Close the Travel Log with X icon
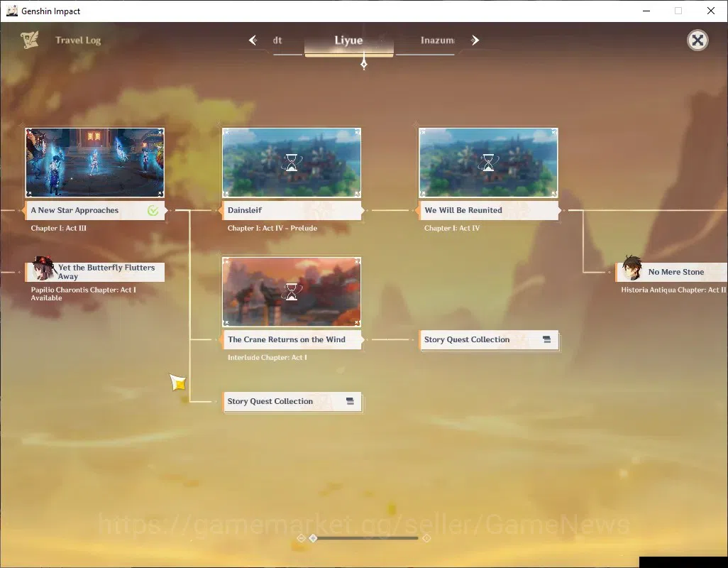728x568 pixels. click(x=697, y=40)
